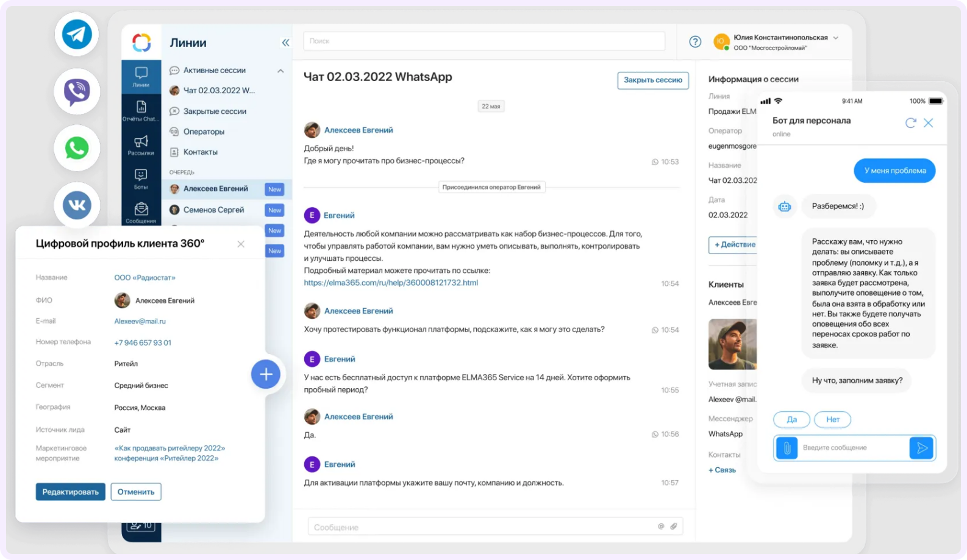
Task: Close the Цифровой профиль клиента 360° panel
Action: tap(241, 244)
